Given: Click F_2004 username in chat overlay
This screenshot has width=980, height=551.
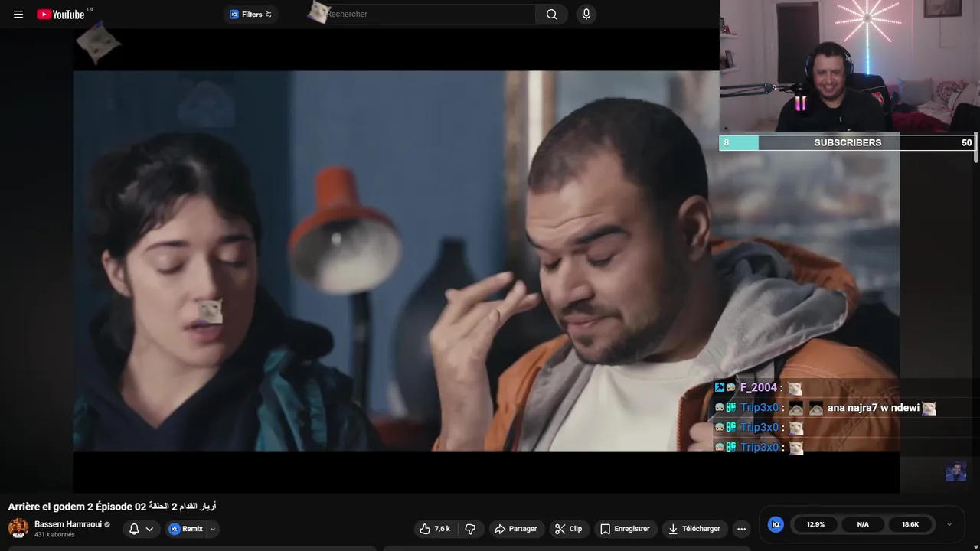Looking at the screenshot, I should [758, 388].
